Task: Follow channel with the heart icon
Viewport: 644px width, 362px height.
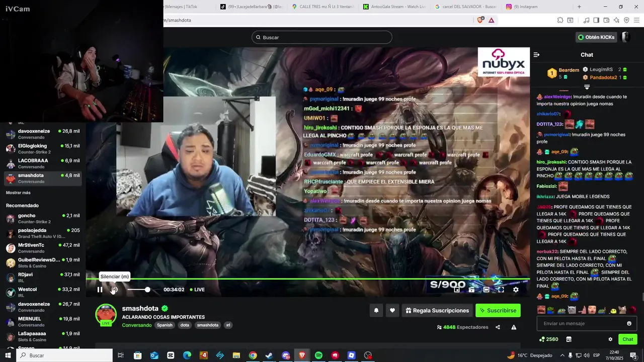Action: [x=392, y=311]
